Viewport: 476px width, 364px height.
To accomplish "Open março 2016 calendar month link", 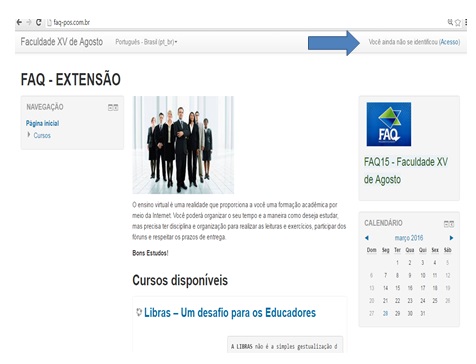I will tap(409, 238).
